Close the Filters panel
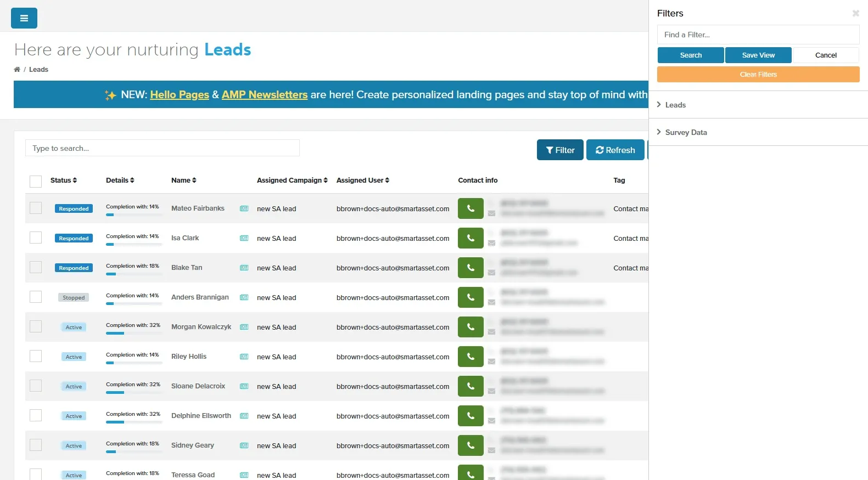 tap(855, 13)
